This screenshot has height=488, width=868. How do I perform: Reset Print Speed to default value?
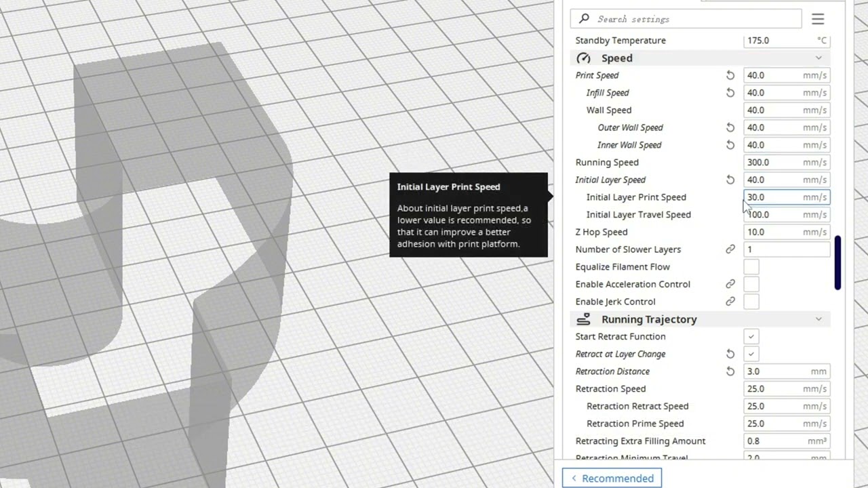pos(730,75)
